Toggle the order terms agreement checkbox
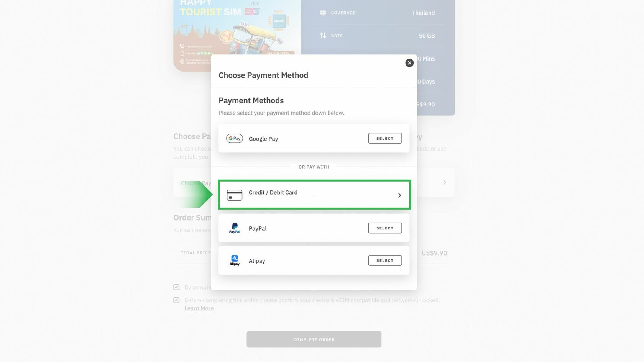The image size is (644, 362). 176,287
